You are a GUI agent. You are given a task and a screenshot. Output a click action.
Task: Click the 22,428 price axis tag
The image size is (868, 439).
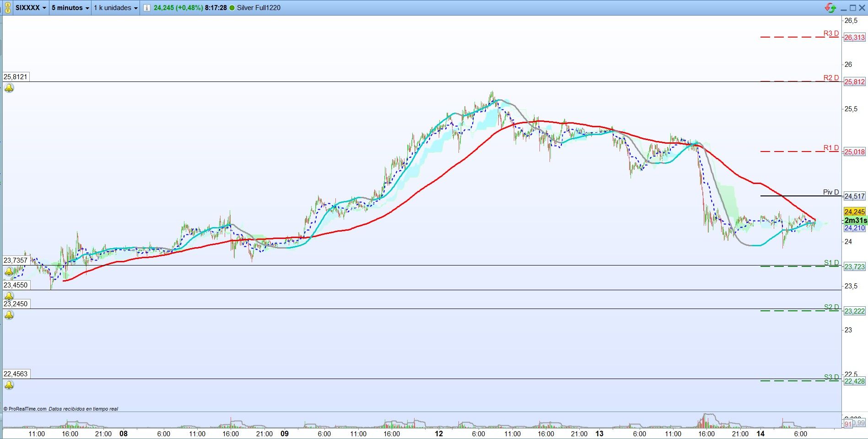pos(854,381)
